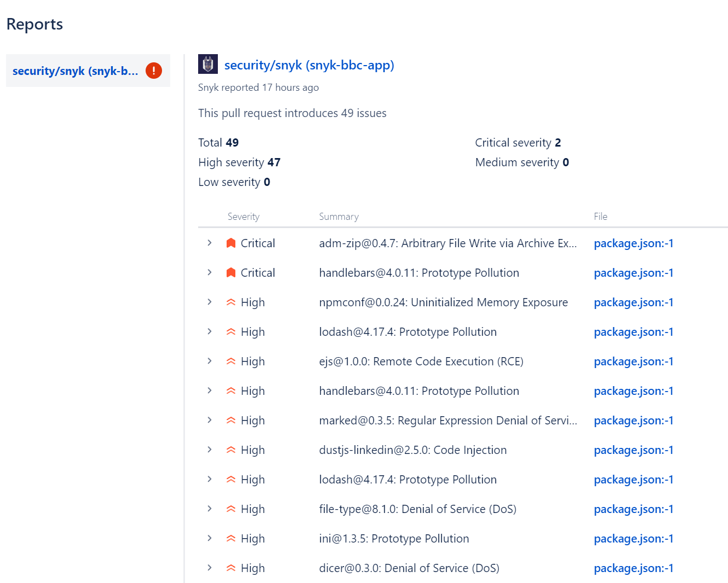Click the high severity icon for npmconf row
The height and width of the screenshot is (583, 728).
point(231,302)
